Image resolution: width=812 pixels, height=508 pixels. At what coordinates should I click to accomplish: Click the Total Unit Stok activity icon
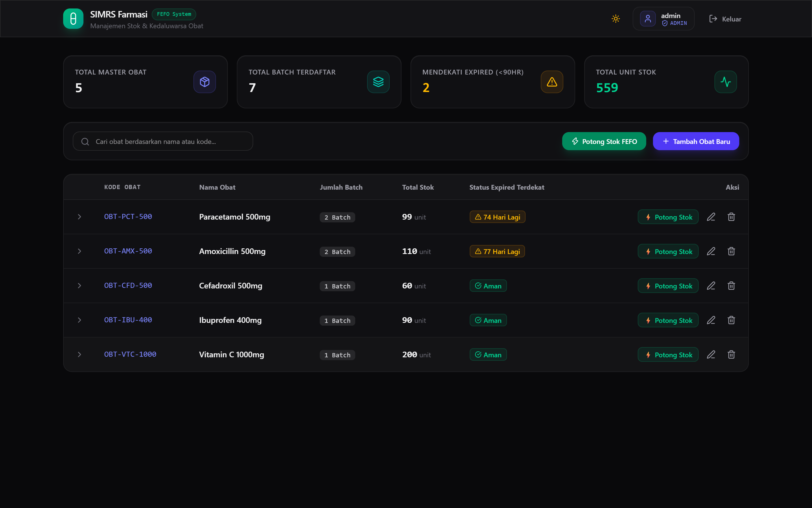click(725, 82)
